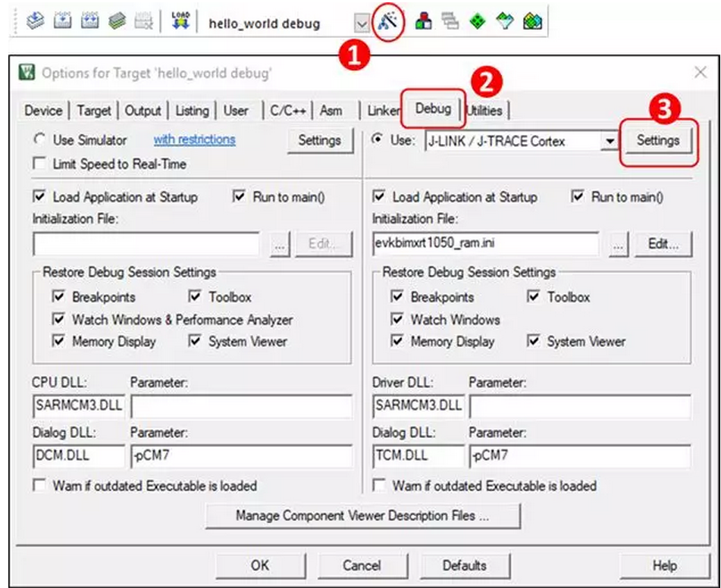Switch to the Device tab

tap(43, 111)
